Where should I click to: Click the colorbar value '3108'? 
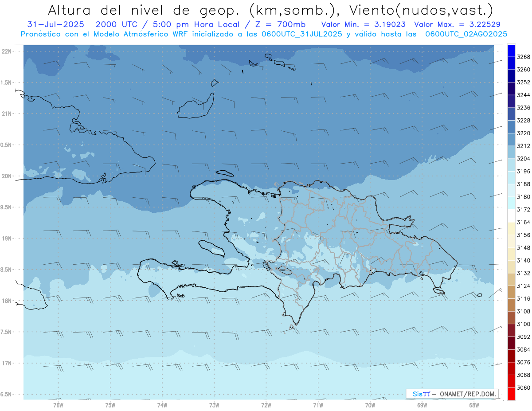524,311
